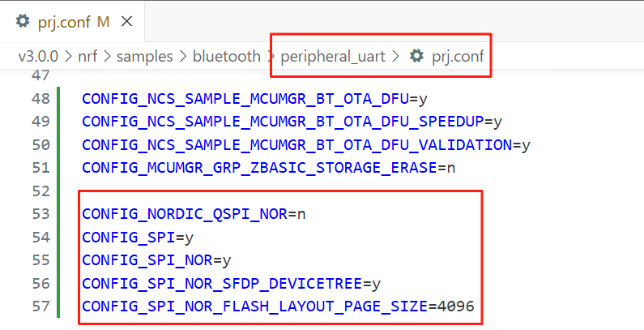
Task: Open the samples breadcrumb folder
Action: tap(144, 56)
